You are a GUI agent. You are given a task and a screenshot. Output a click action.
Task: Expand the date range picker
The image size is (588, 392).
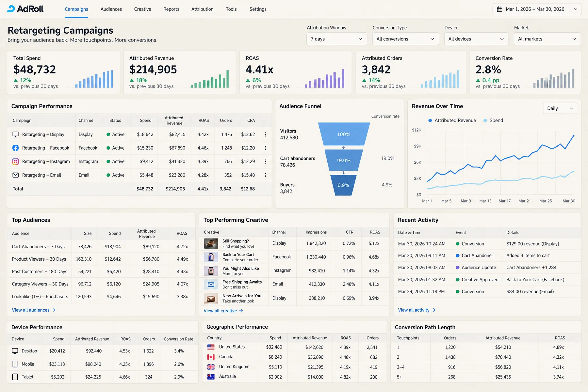[x=537, y=9]
